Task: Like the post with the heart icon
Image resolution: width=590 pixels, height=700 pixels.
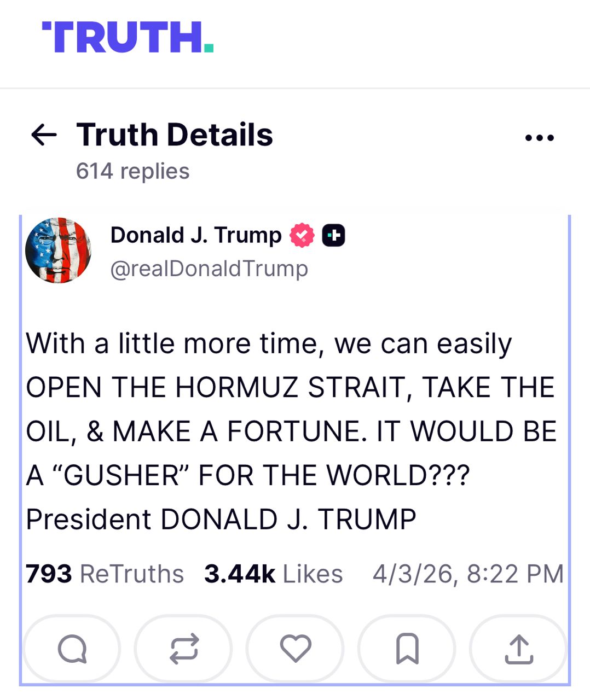Action: (x=296, y=649)
